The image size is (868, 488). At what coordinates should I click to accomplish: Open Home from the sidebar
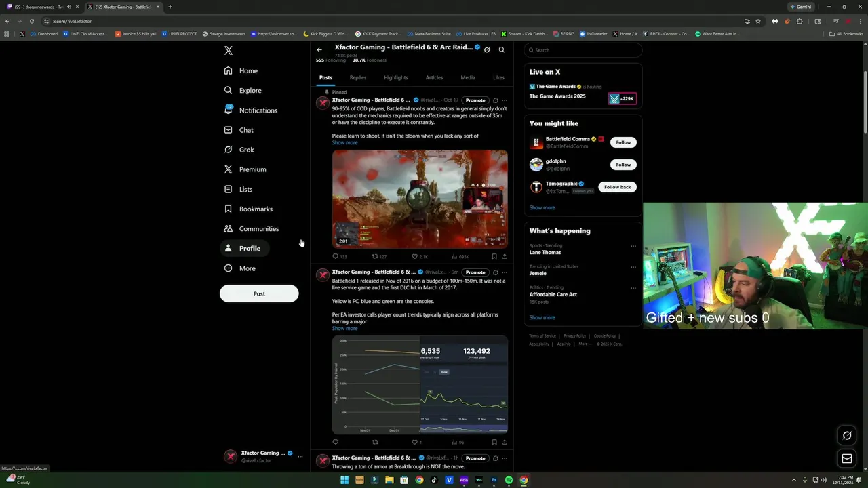[x=241, y=70]
